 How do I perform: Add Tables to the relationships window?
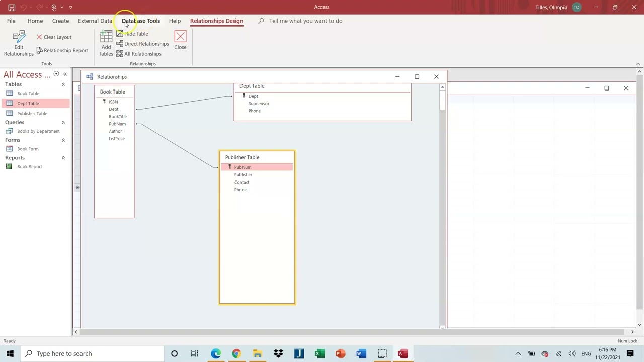point(106,44)
